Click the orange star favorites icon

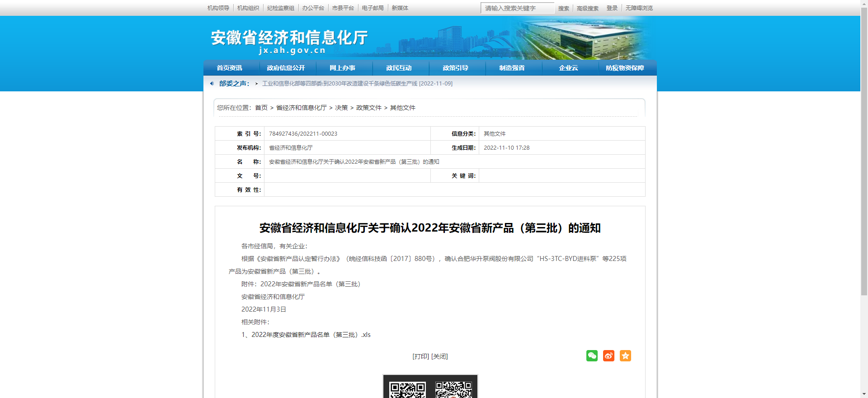coord(625,356)
